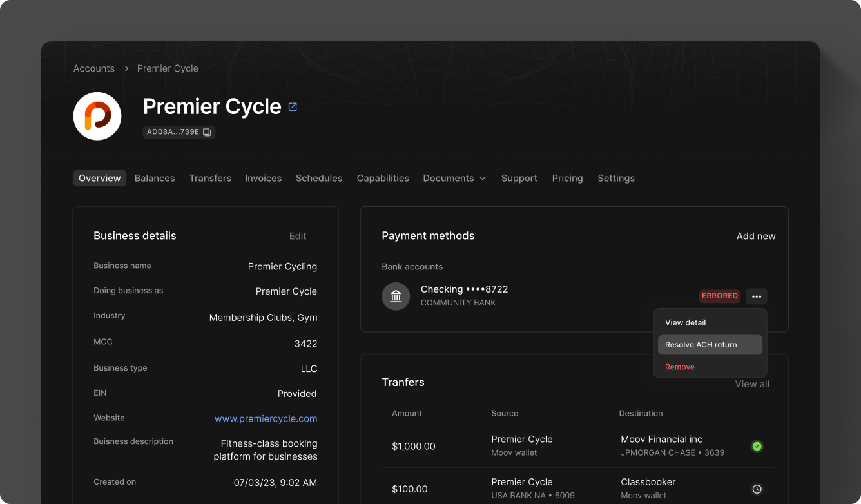Screen dimensions: 861x504
Task: Switch to the Balances tab
Action: pyautogui.click(x=155, y=179)
